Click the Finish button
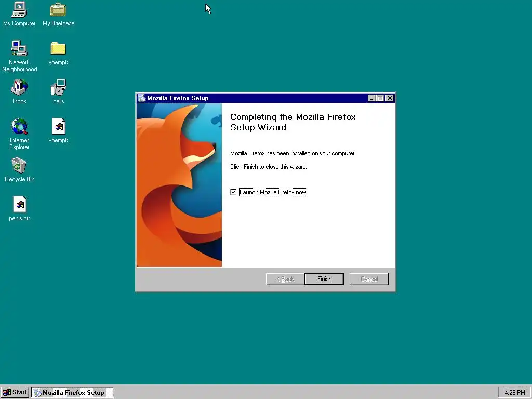This screenshot has width=532, height=399. pos(324,279)
